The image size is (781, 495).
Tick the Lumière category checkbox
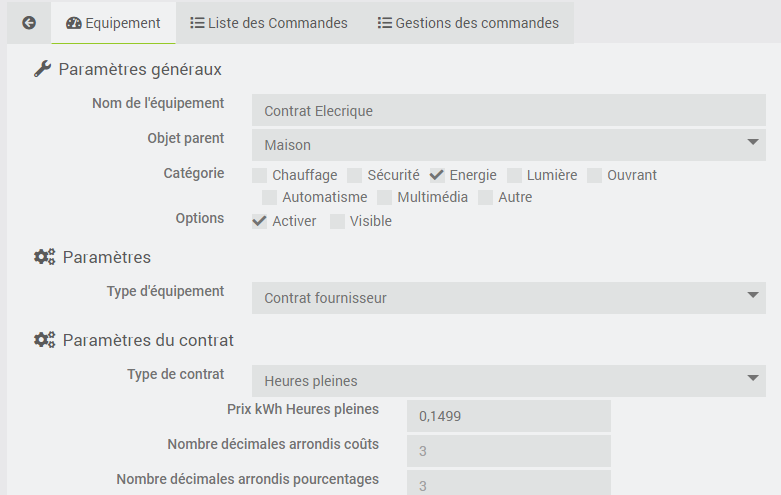tap(515, 176)
